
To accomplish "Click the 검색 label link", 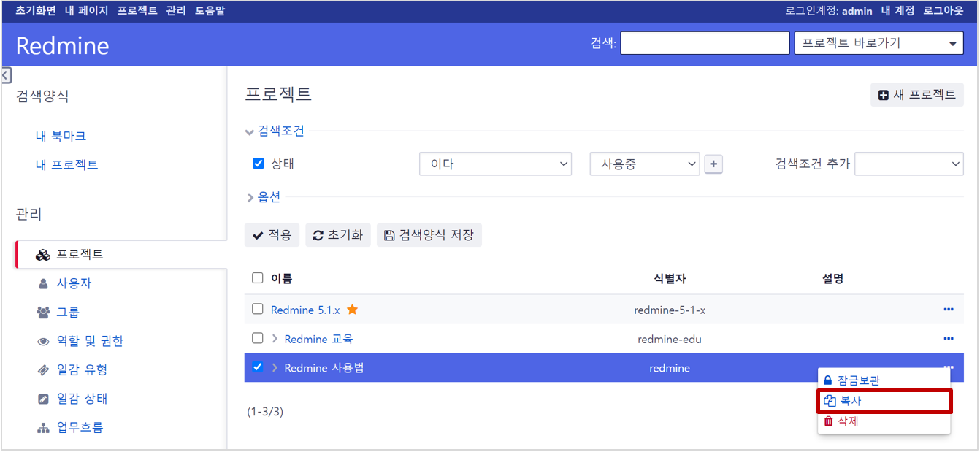I will tap(603, 43).
